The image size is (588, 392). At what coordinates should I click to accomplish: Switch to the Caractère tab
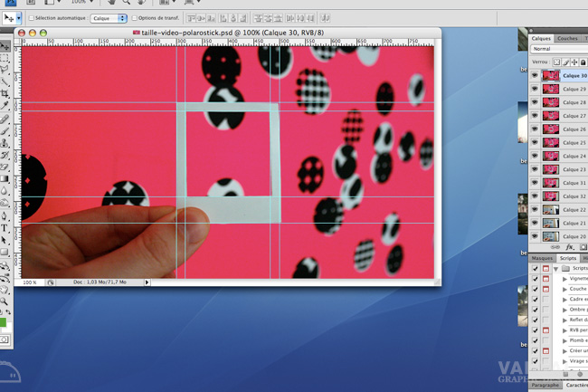[576, 386]
